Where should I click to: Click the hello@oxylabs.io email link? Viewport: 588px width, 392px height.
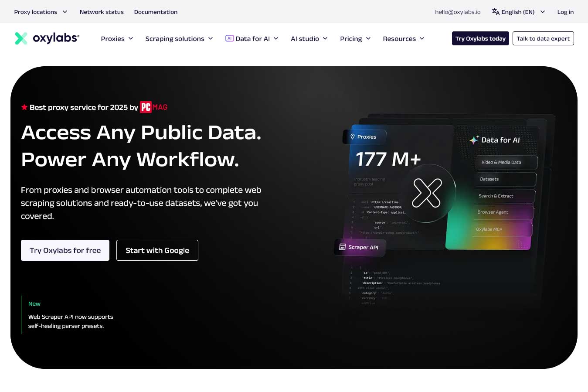[x=458, y=12]
